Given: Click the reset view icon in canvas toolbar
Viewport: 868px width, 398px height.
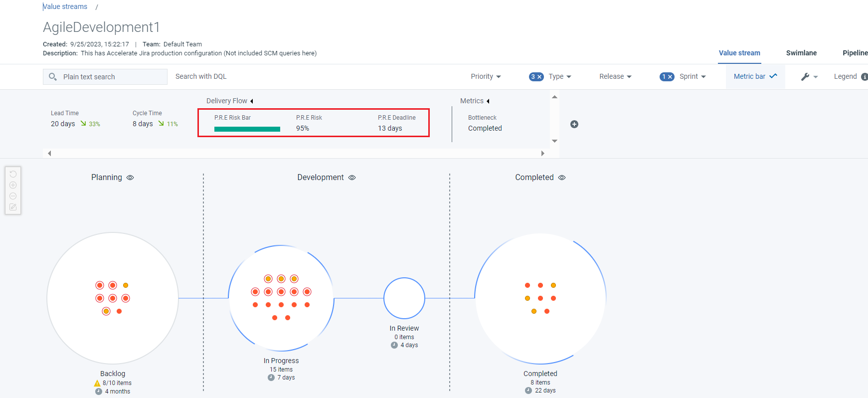Looking at the screenshot, I should coord(13,174).
